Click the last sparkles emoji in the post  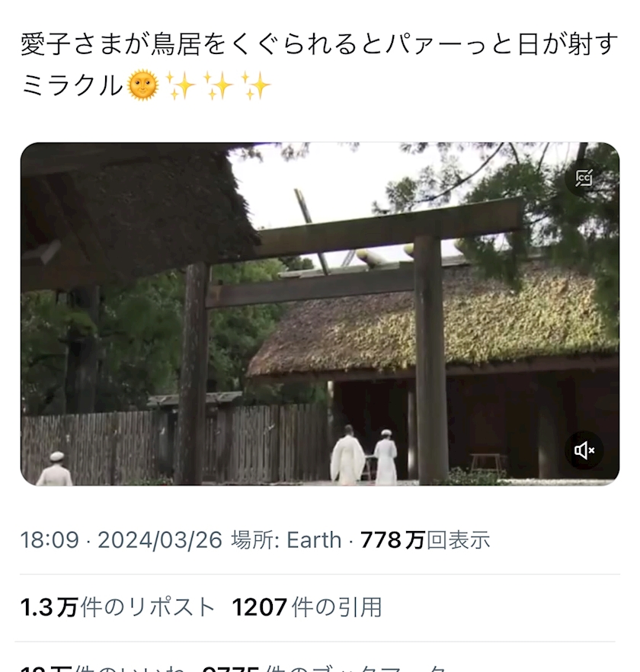pos(256,85)
